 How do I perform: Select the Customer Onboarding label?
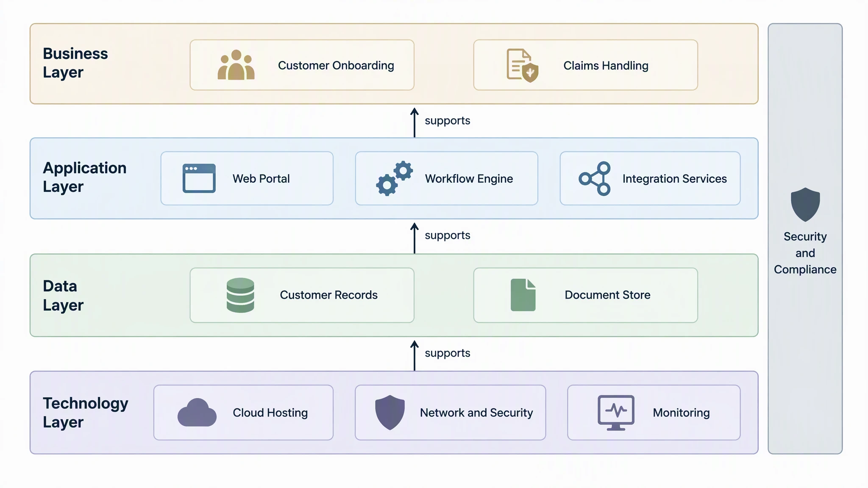(336, 65)
